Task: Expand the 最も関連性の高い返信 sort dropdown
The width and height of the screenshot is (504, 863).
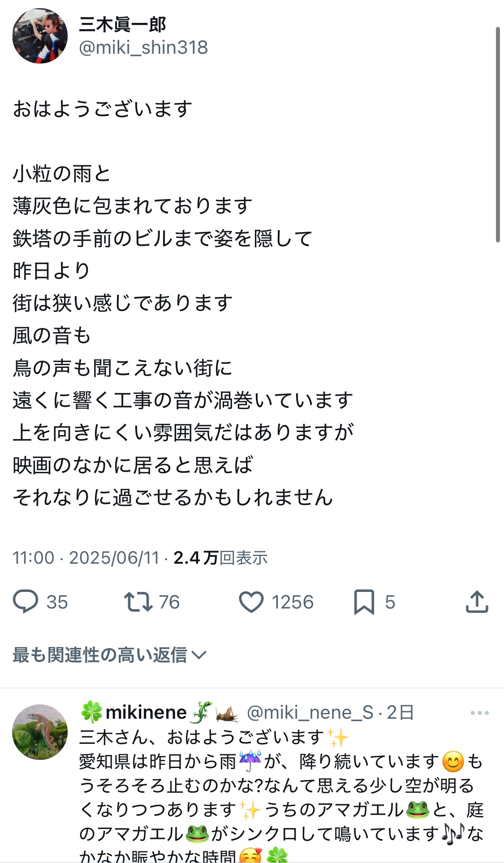Action: 99,655
